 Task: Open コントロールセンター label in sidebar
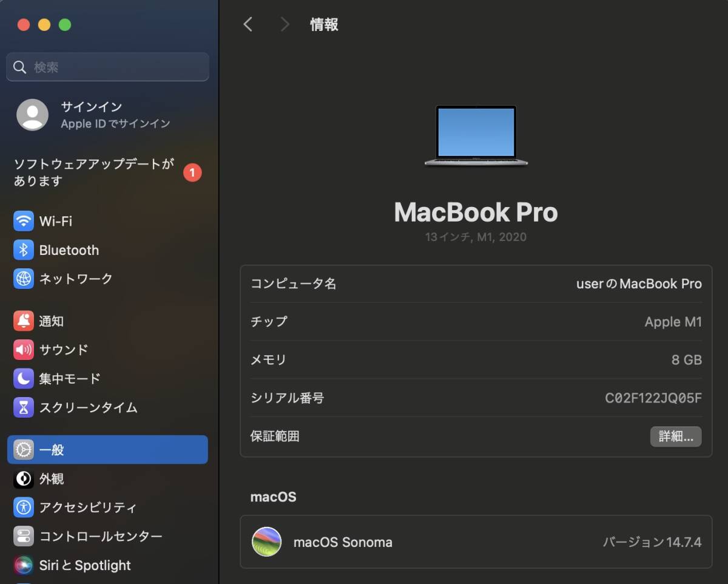pos(101,537)
